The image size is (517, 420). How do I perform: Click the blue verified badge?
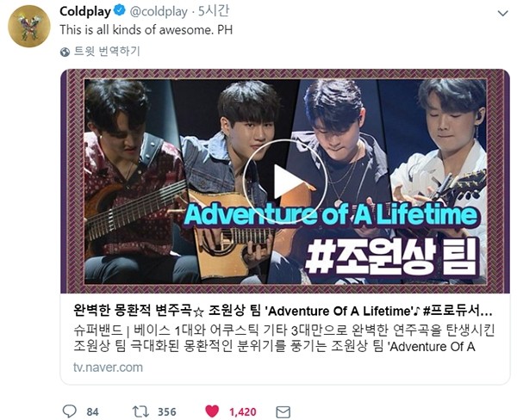pos(120,11)
